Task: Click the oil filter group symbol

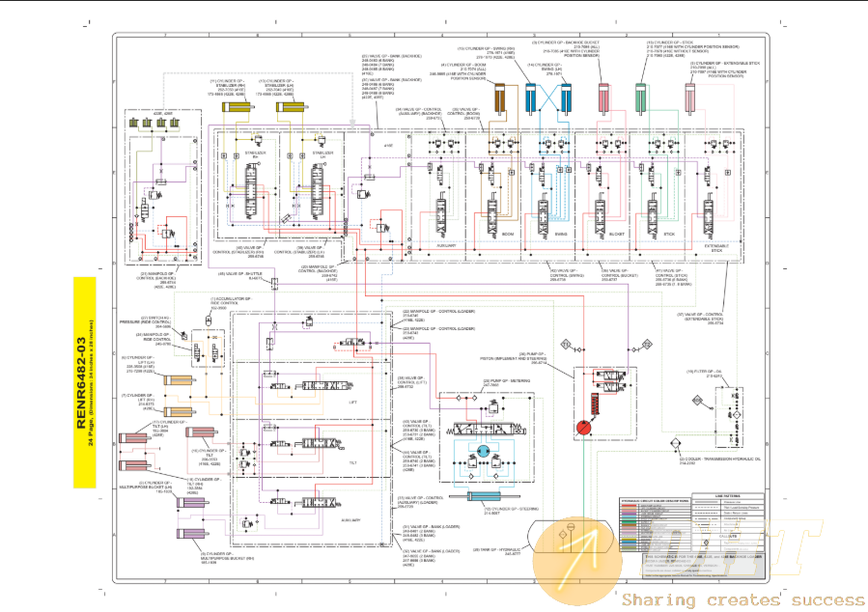Action: pos(730,417)
